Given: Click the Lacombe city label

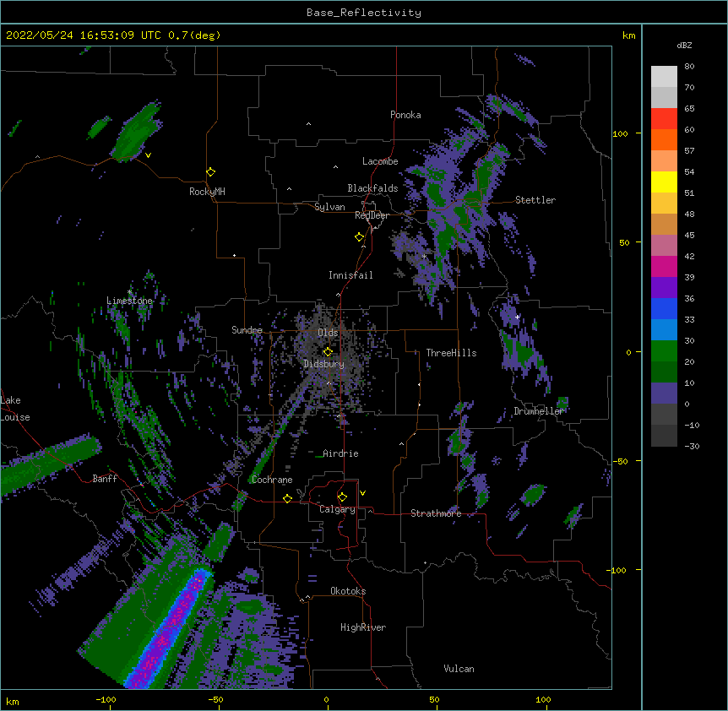Looking at the screenshot, I should pyautogui.click(x=380, y=161).
